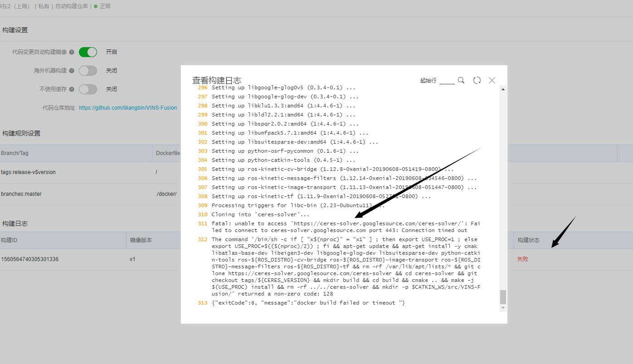Click the log dialog scrollbar thumb
The image size is (633, 364).
[x=503, y=297]
